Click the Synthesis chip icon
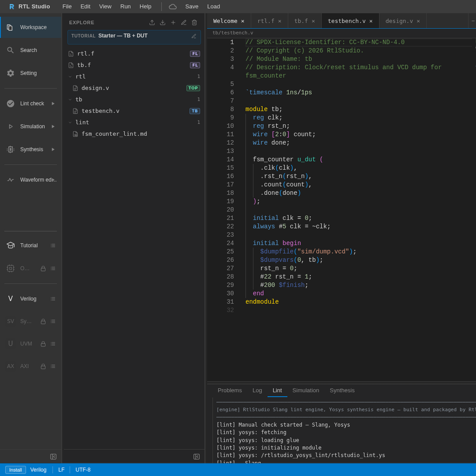The width and height of the screenshot is (476, 476). [x=10, y=149]
